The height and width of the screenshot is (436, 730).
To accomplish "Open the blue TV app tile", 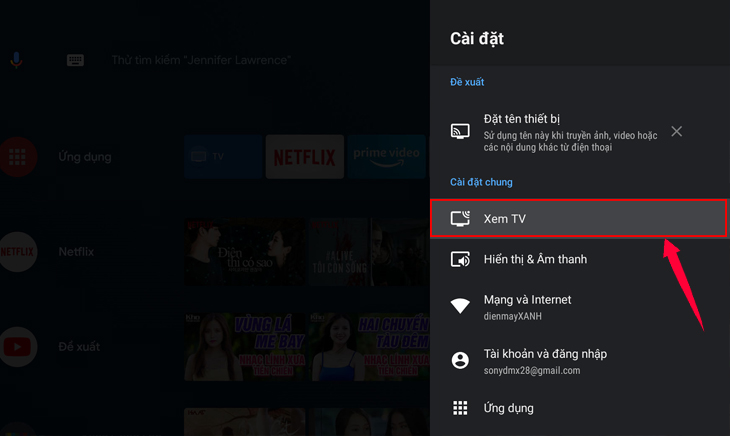I will point(222,157).
